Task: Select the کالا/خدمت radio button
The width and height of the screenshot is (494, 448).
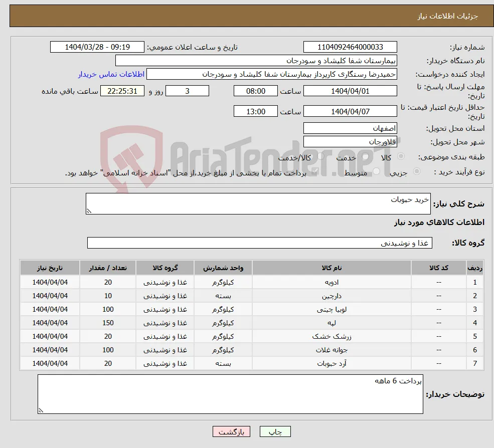Action: click(x=320, y=156)
